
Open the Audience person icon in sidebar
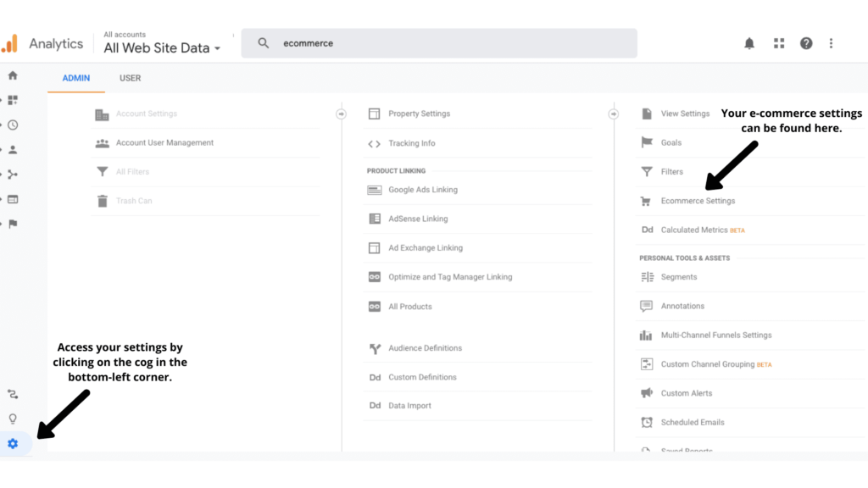coord(13,150)
